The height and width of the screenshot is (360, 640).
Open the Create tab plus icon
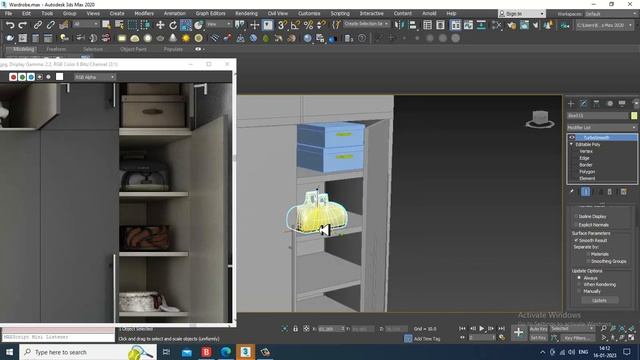click(x=571, y=103)
